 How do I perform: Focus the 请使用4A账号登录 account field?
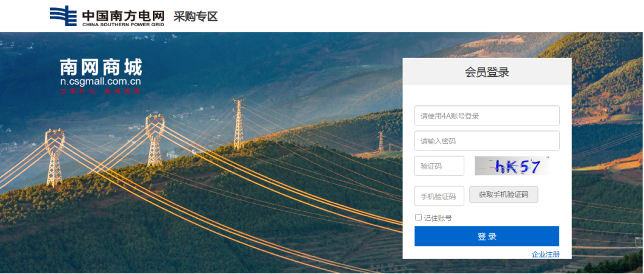click(x=487, y=116)
